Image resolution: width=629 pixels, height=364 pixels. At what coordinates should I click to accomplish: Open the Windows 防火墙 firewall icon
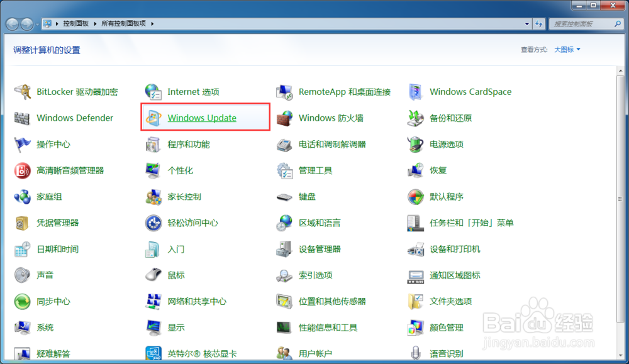click(284, 118)
